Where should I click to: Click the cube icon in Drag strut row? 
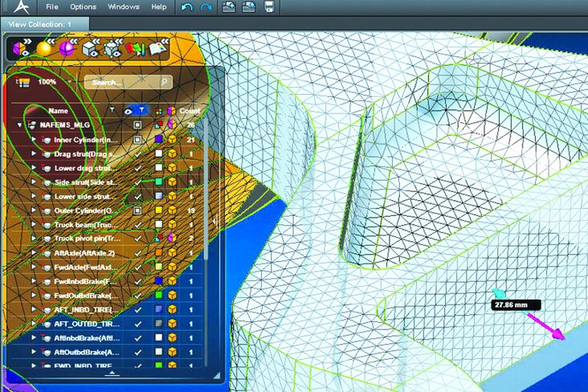click(172, 153)
